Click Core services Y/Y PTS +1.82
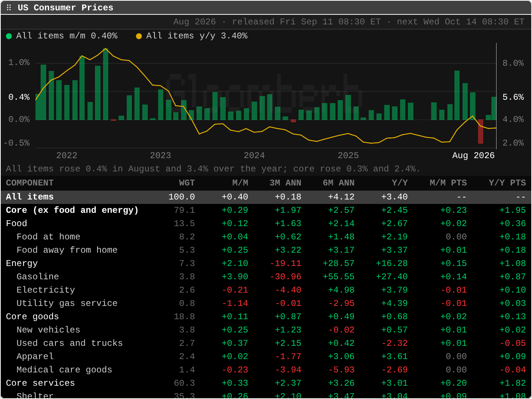 pyautogui.click(x=513, y=383)
